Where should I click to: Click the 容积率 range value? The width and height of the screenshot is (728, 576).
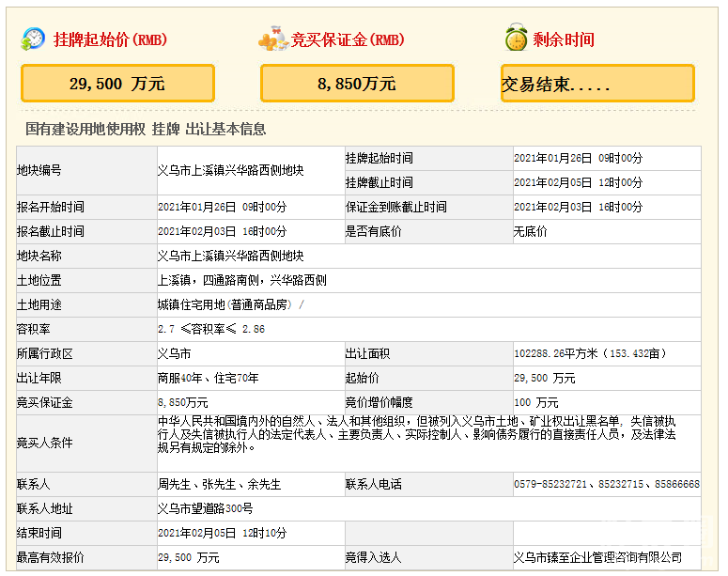coord(211,329)
